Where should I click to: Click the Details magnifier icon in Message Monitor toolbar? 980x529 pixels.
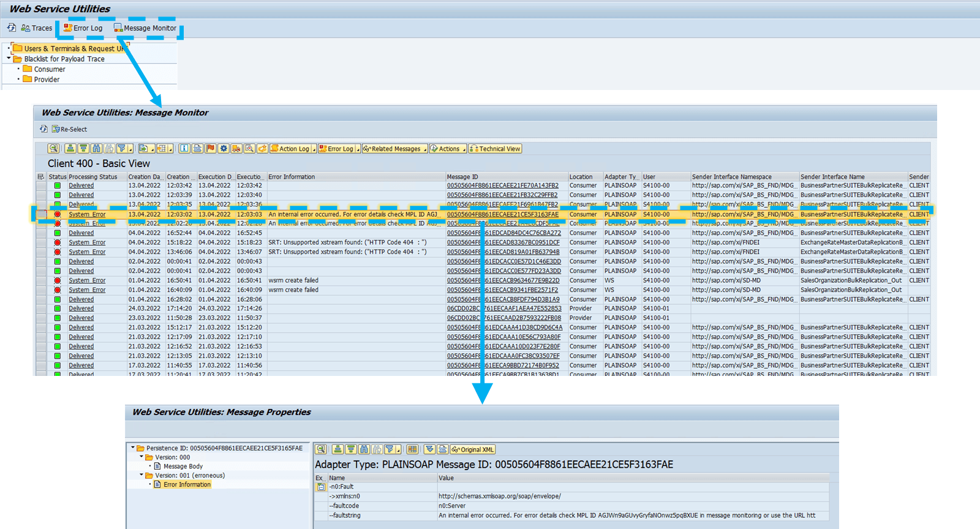(x=53, y=149)
